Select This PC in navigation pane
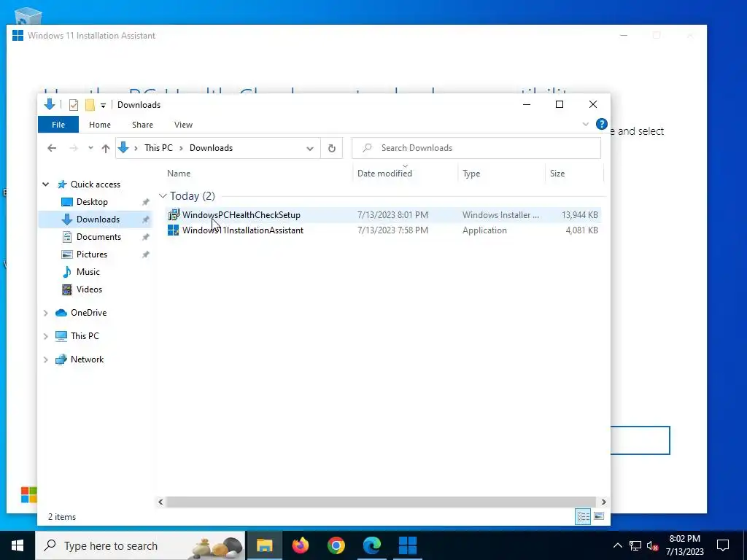Screen dimensions: 747x560 tap(85, 336)
